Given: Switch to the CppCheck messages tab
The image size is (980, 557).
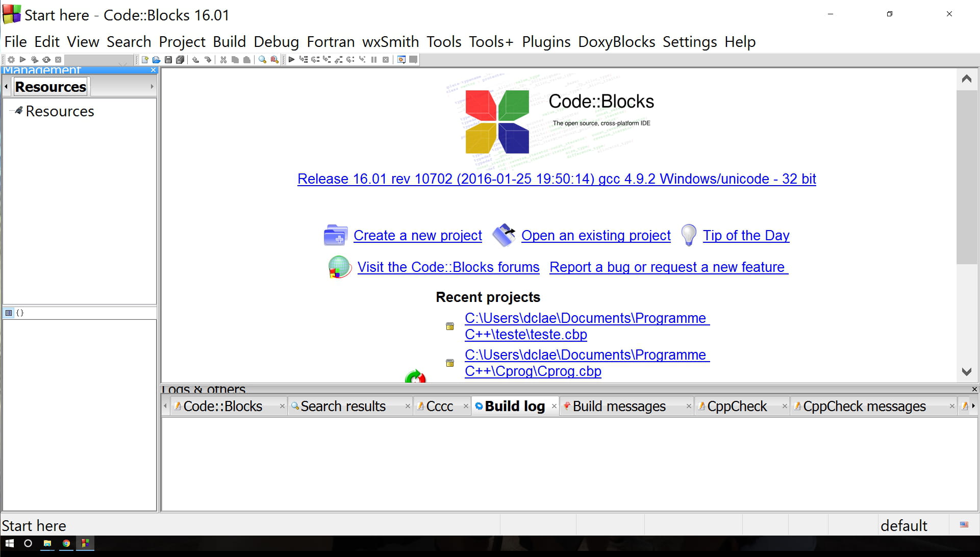Looking at the screenshot, I should [x=864, y=406].
